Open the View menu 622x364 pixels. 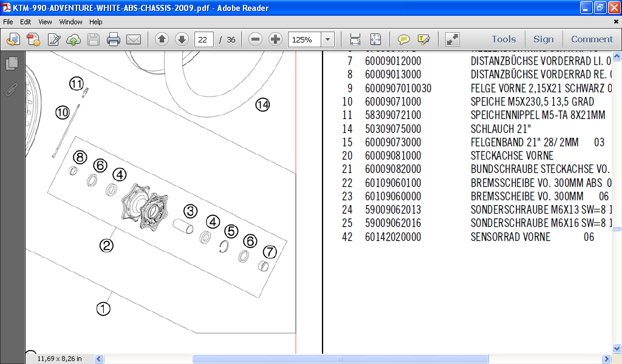(x=45, y=22)
